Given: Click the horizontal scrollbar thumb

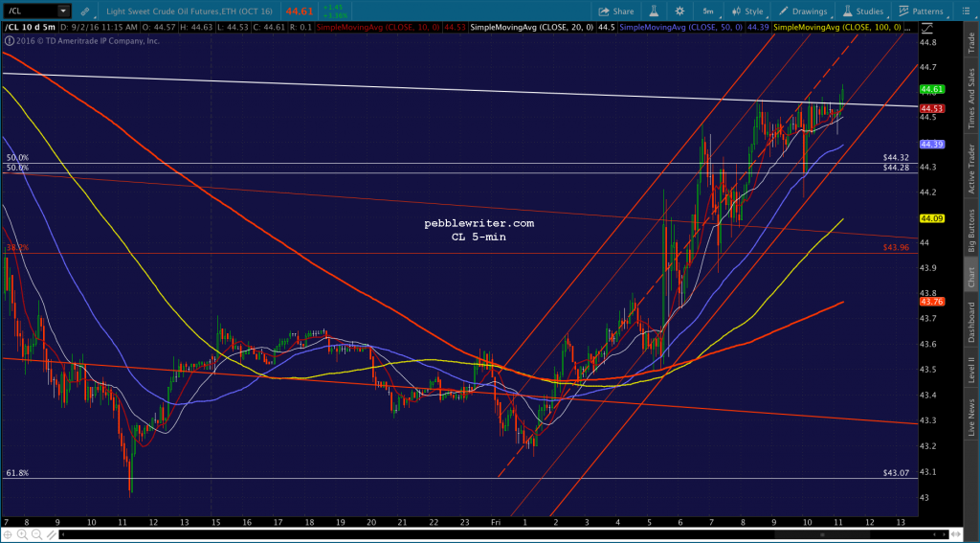Looking at the screenshot, I should [x=822, y=535].
